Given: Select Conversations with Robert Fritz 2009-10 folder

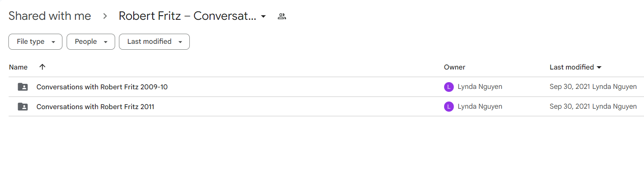Looking at the screenshot, I should (x=102, y=87).
